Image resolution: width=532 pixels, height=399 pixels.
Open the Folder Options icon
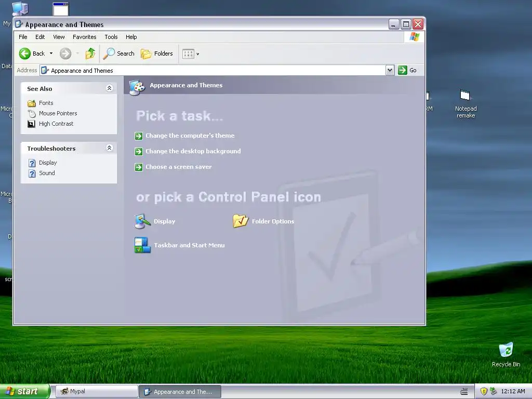point(241,221)
